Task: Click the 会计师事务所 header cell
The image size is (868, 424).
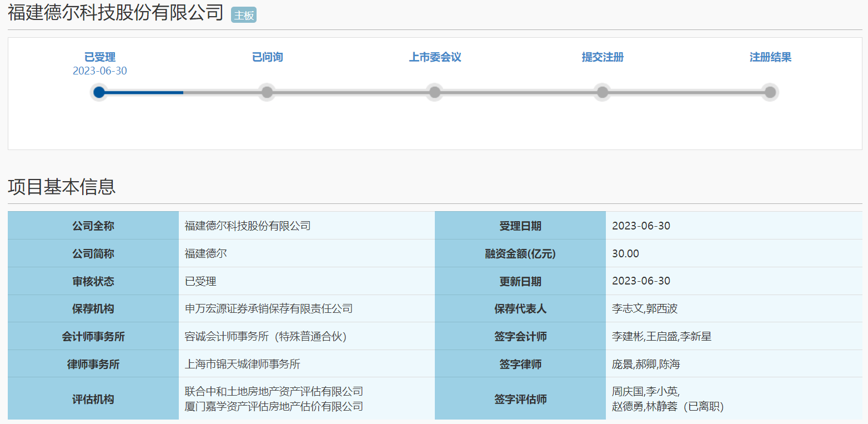Action: coord(93,336)
